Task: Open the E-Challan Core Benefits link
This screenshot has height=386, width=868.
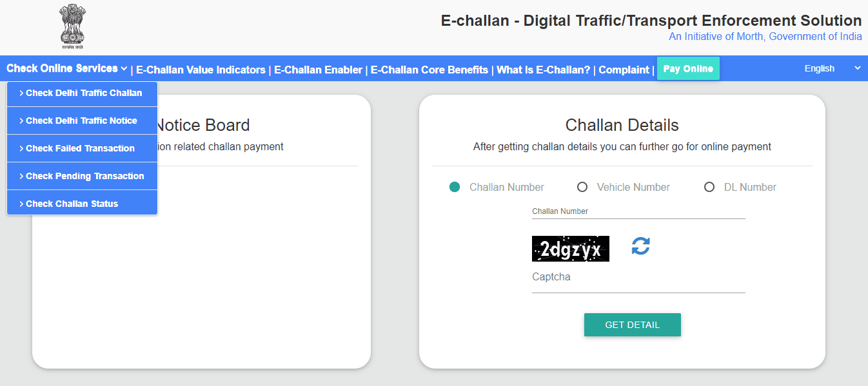Action: click(x=429, y=70)
